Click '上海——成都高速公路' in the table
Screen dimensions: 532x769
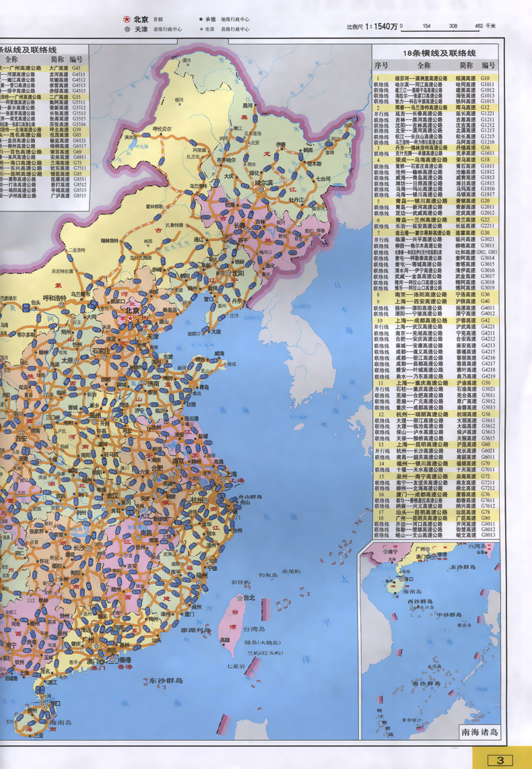421,321
